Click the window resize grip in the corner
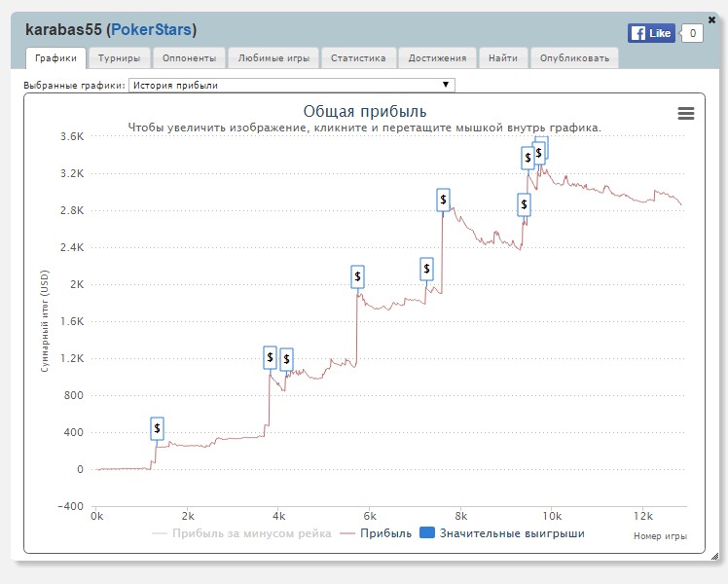728x584 pixels. (x=715, y=555)
